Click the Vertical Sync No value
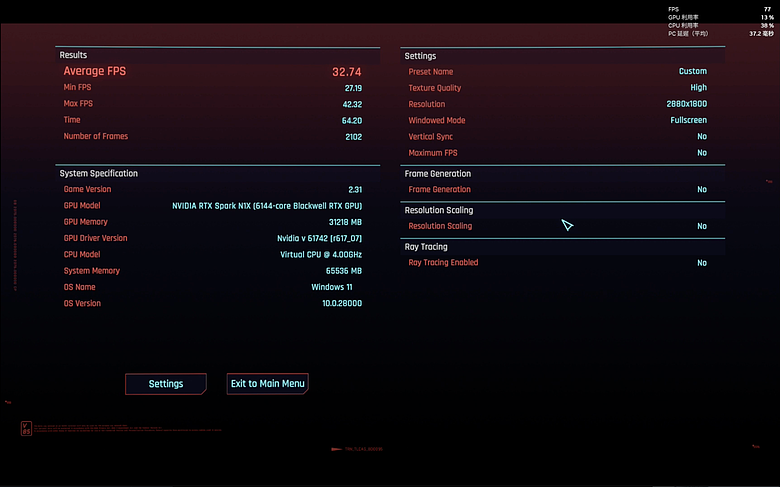This screenshot has height=487, width=780. point(702,136)
